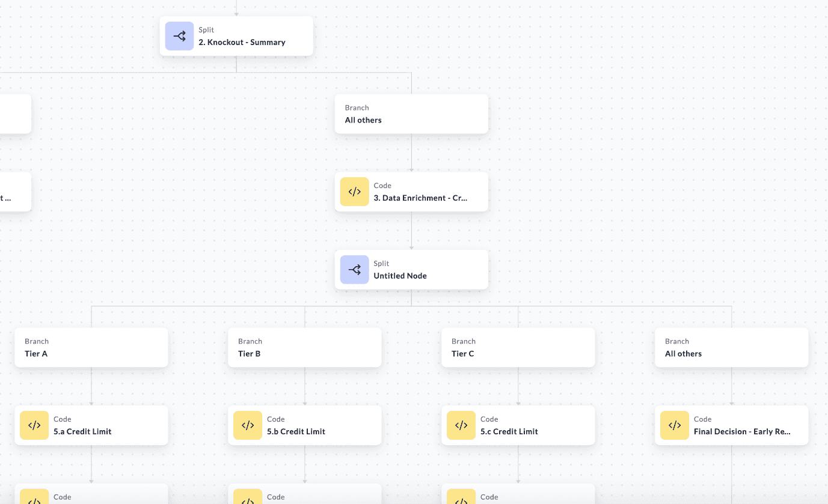Screen dimensions: 828x504
Task: Click the Code icon on 5.c Credit Limit
Action: (461, 425)
